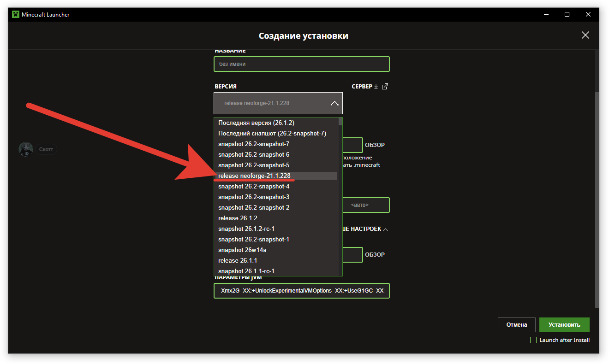Select "snapshot 26.2-snapshot-3" option

point(276,197)
